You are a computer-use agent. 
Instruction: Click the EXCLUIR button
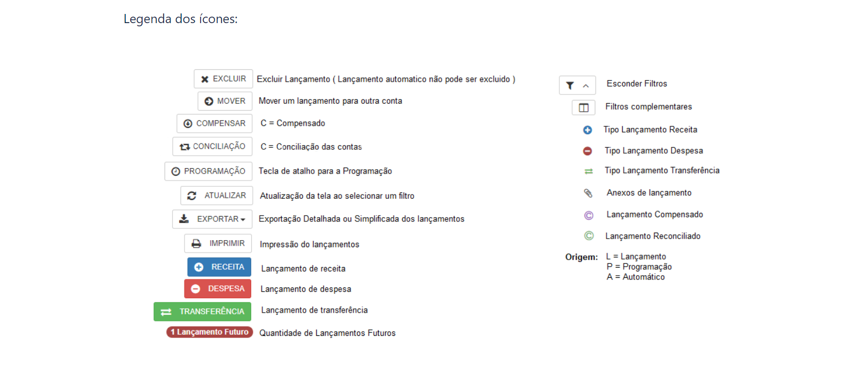pos(223,79)
